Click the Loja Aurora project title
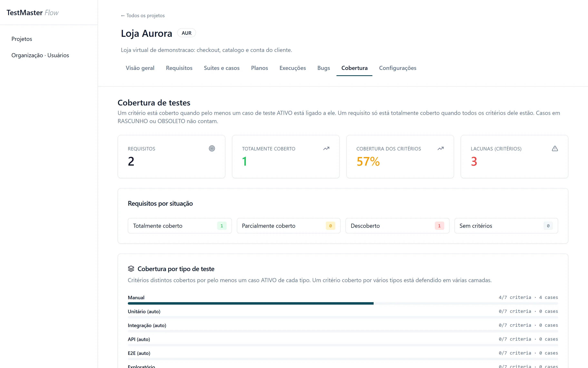Image resolution: width=588 pixels, height=368 pixels. pyautogui.click(x=147, y=33)
